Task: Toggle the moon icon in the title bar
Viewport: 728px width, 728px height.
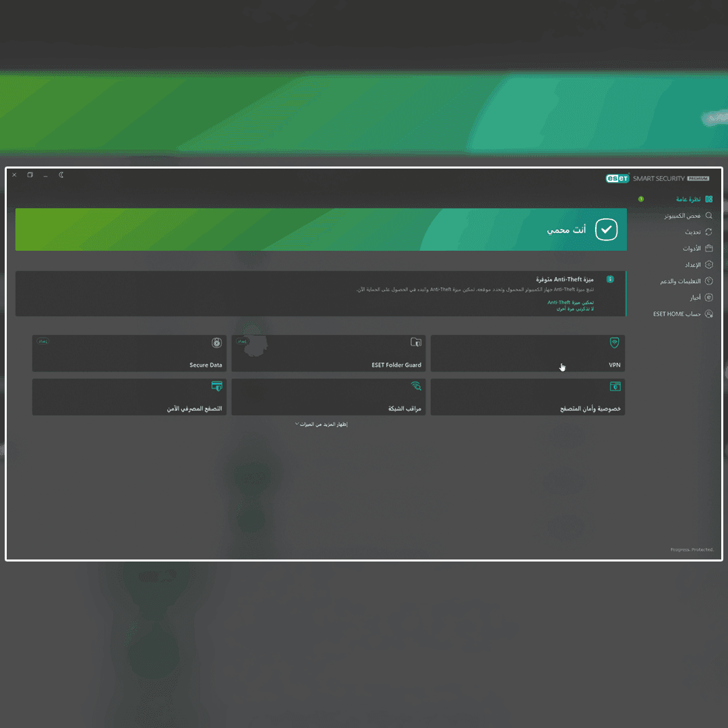Action: 61,175
